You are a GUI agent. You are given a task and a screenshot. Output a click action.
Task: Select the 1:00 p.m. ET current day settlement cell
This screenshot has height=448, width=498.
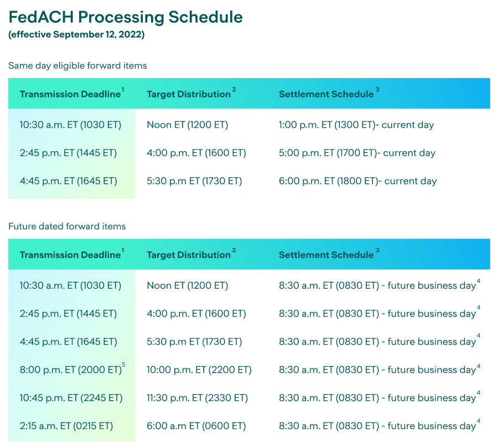click(x=356, y=124)
